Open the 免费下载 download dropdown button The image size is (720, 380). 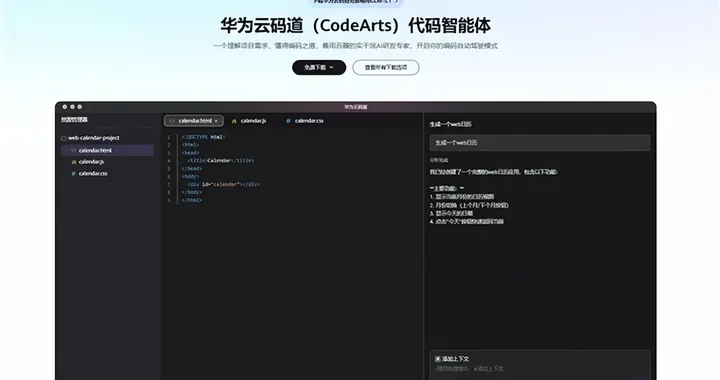pyautogui.click(x=319, y=67)
